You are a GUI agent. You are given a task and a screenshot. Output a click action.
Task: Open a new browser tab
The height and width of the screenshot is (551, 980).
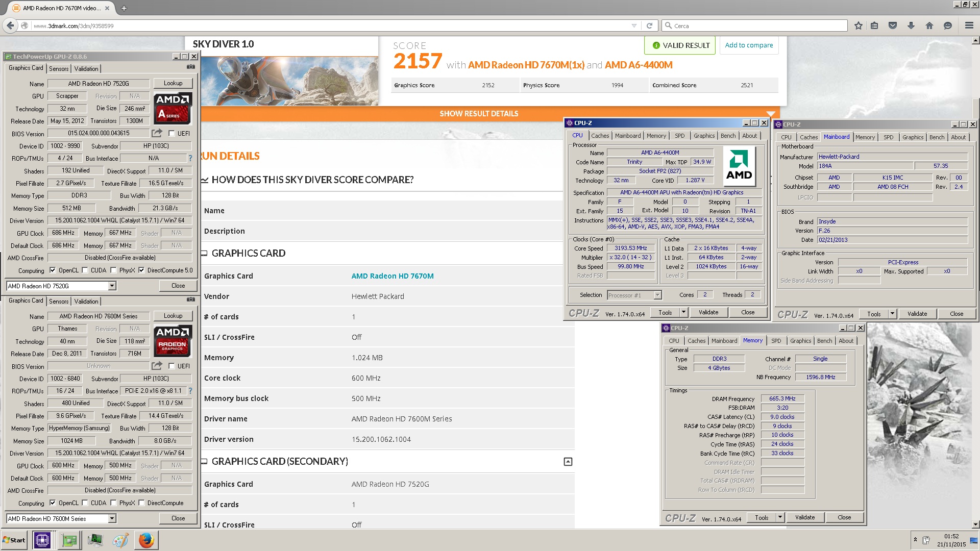coord(124,8)
